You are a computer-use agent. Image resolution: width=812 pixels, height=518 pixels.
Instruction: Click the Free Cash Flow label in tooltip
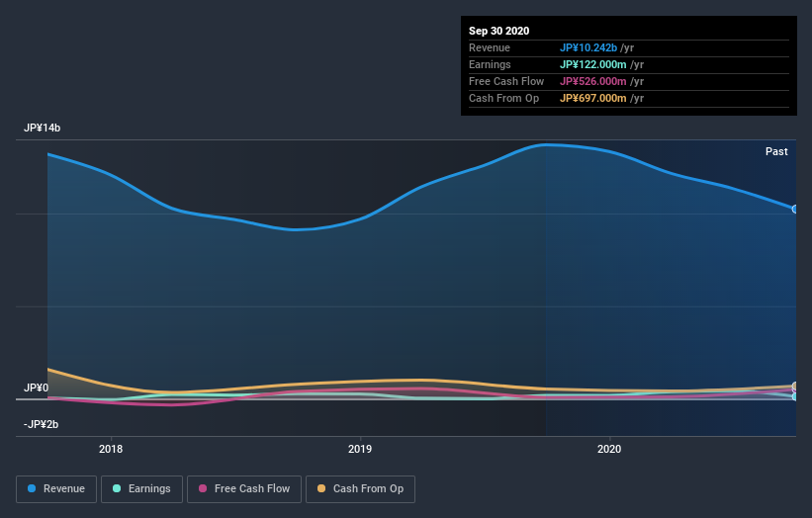506,81
